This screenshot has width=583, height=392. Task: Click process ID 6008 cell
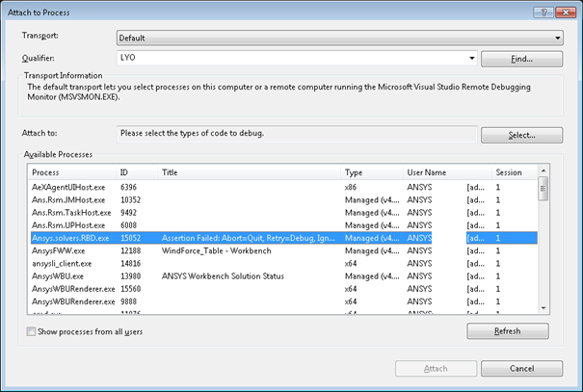coord(129,225)
